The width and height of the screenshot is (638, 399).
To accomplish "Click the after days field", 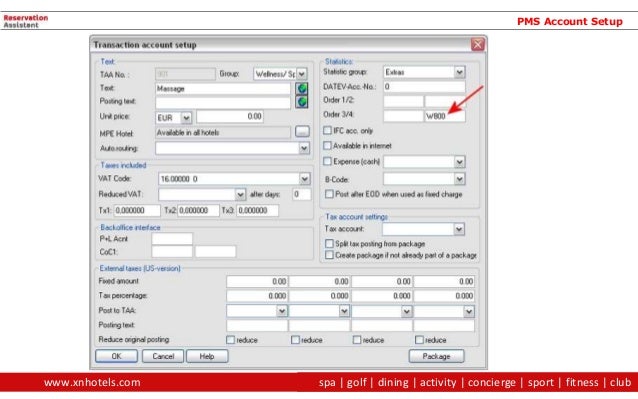I will (302, 194).
